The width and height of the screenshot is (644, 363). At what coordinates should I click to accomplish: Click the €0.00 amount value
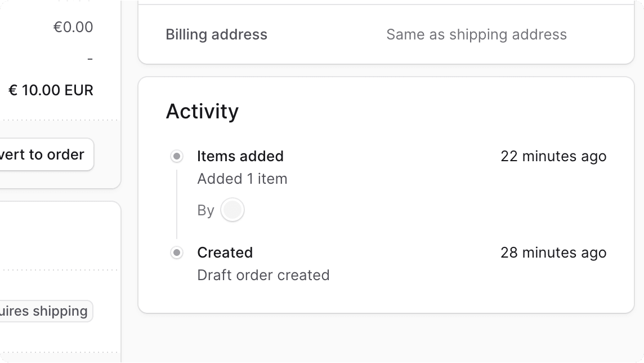point(73,27)
